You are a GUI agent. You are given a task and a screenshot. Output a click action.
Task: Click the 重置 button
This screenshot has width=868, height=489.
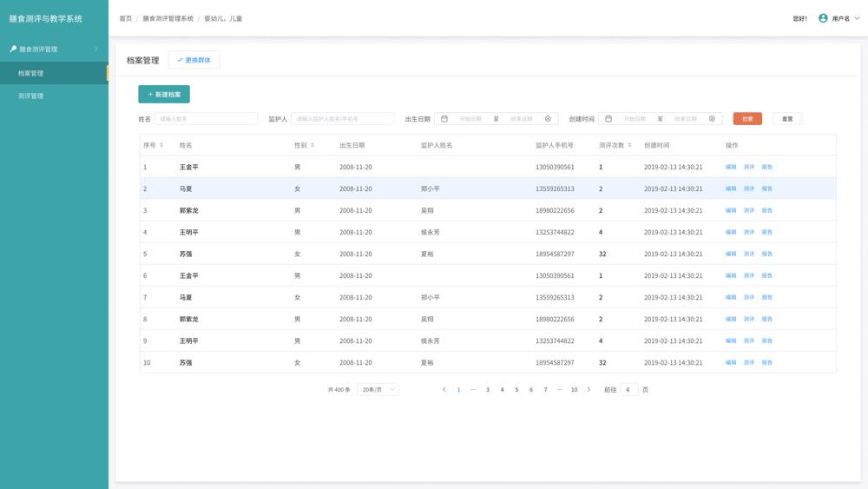(x=787, y=118)
